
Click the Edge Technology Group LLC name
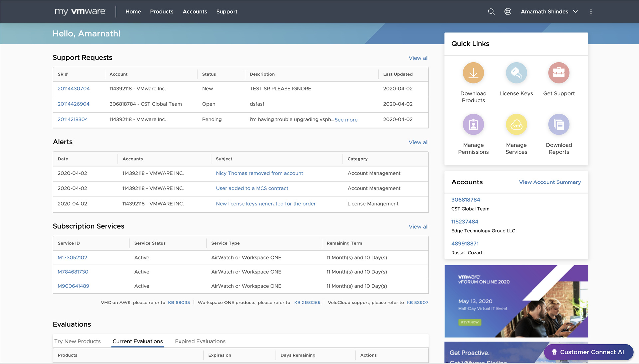(x=483, y=231)
